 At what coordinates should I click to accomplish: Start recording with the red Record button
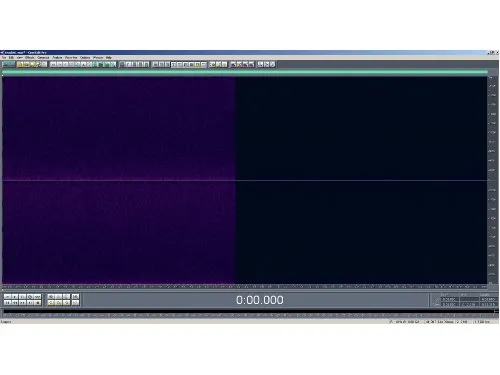tap(38, 303)
